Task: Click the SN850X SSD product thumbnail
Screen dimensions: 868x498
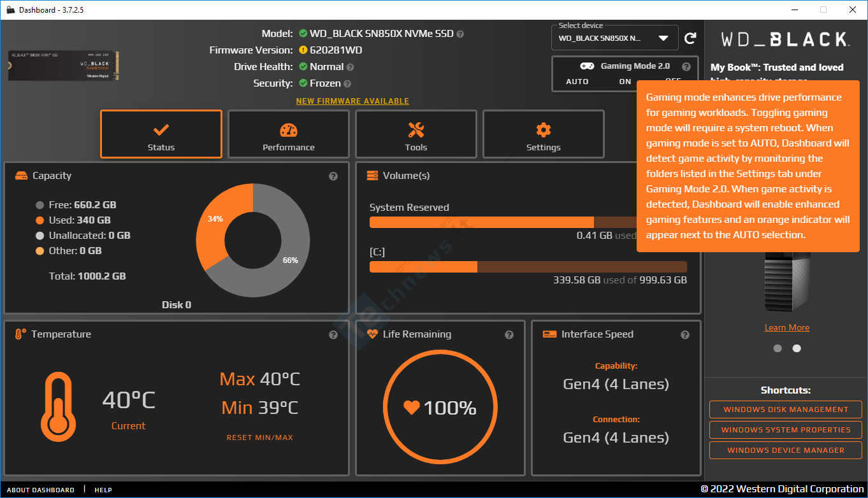Action: [63, 66]
